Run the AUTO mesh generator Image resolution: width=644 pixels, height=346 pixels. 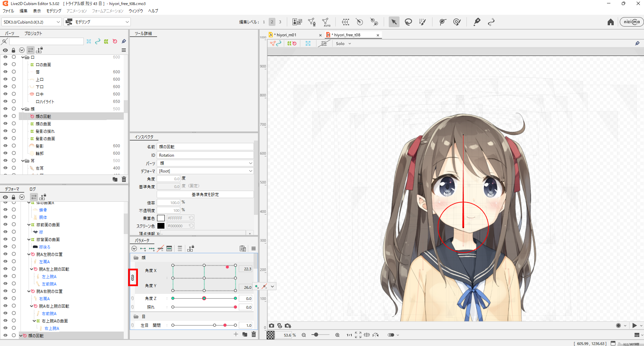(326, 22)
